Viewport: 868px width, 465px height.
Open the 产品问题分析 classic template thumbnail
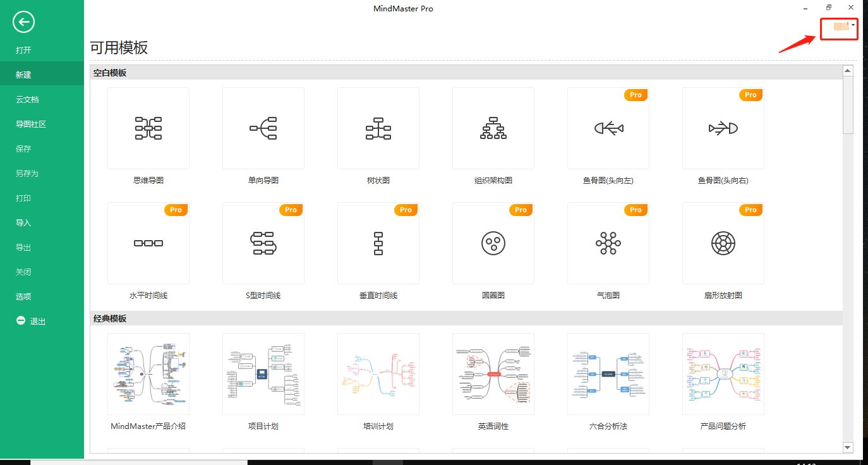723,374
